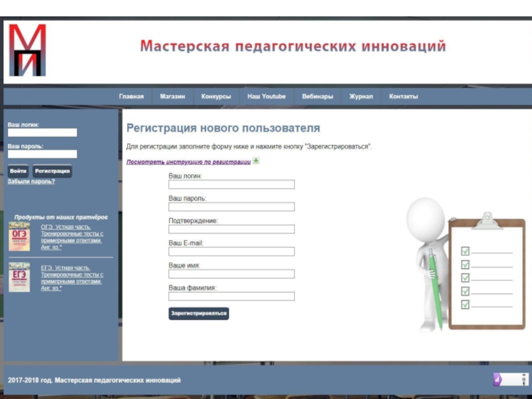Image resolution: width=532 pixels, height=399 pixels.
Task: Open the Конкурсы page
Action: 216,96
